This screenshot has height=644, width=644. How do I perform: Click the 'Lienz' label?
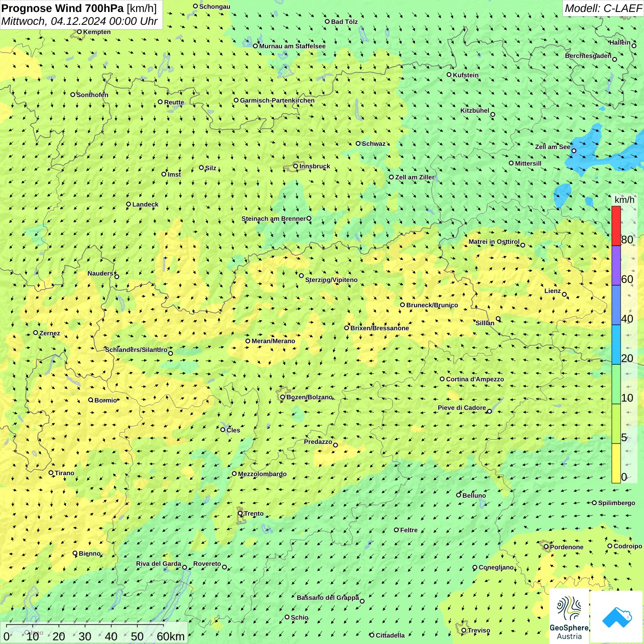pos(552,291)
